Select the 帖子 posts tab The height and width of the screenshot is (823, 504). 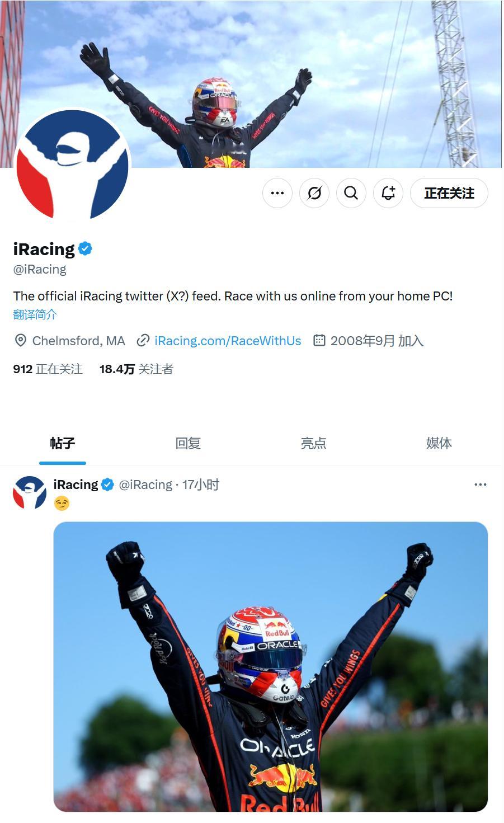(63, 443)
